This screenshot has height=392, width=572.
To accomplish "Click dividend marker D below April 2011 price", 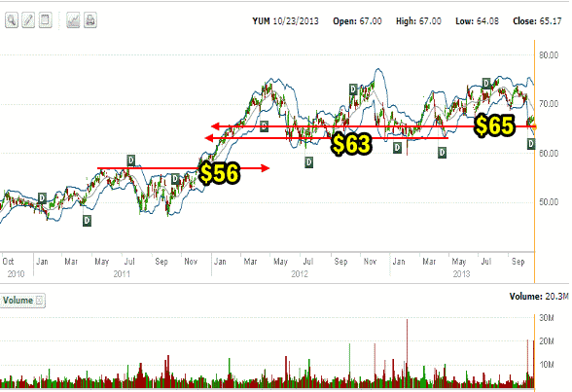I will pyautogui.click(x=87, y=221).
